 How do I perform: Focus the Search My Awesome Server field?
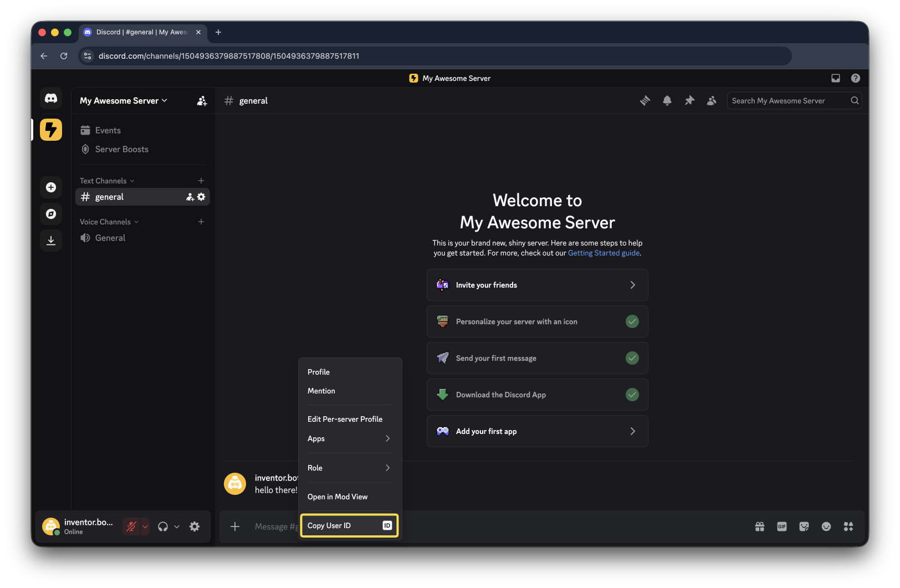pos(794,101)
